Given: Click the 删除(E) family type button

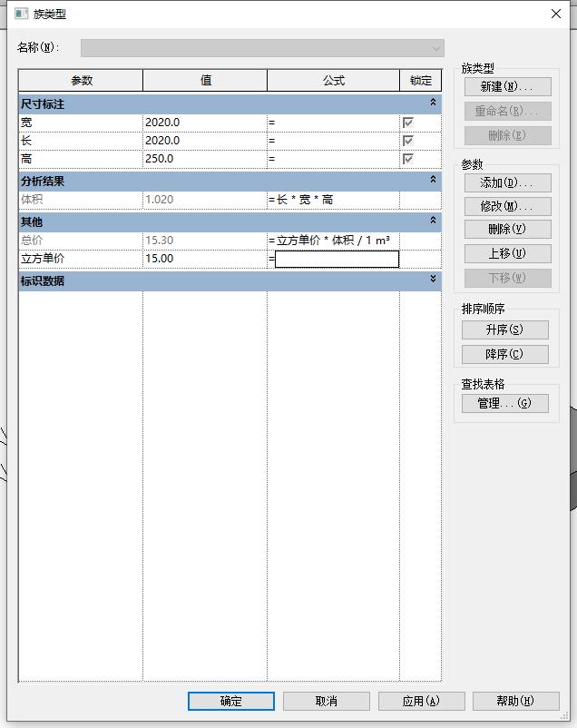Looking at the screenshot, I should (x=508, y=135).
